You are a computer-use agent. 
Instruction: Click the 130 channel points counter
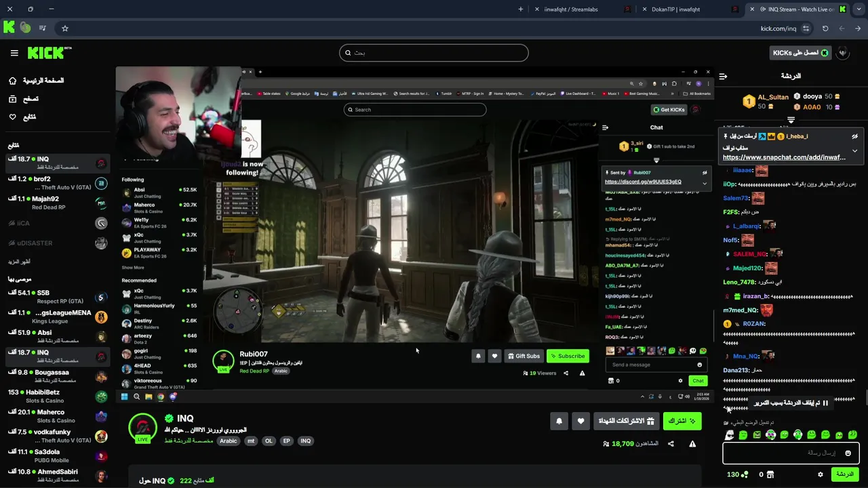tap(738, 474)
